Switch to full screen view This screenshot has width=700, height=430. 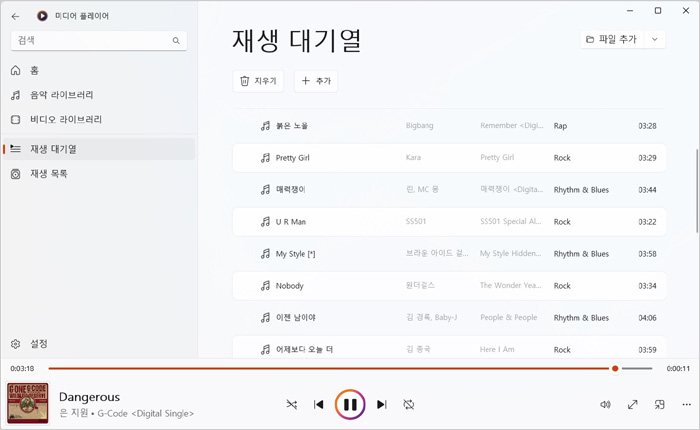(x=632, y=404)
